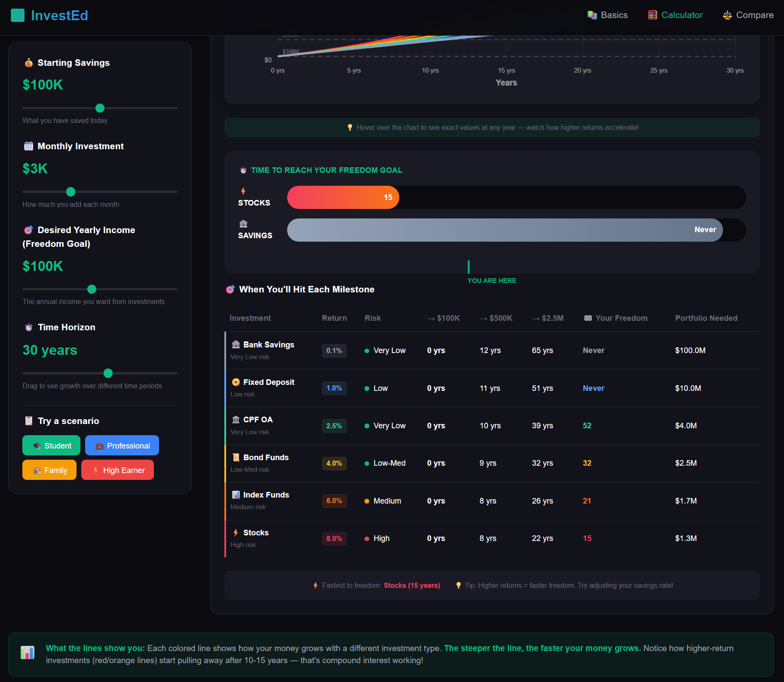Load the High Earner scenario
The image size is (784, 682).
[x=117, y=470]
